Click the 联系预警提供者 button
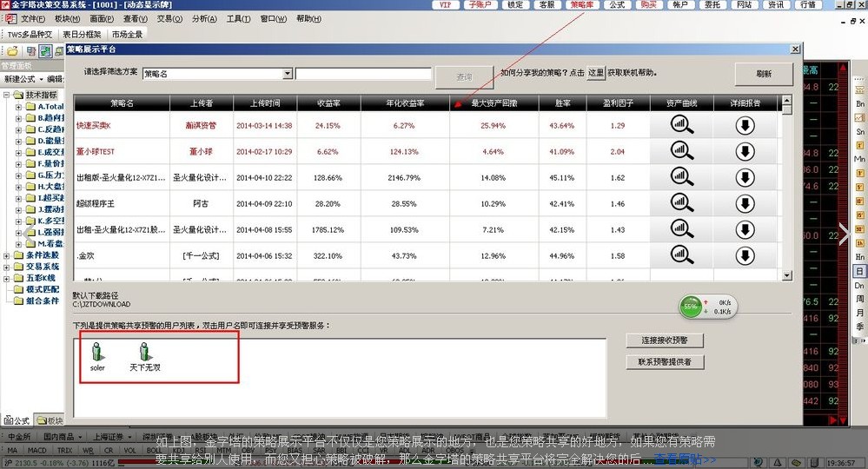Image resolution: width=868 pixels, height=469 pixels. pos(665,361)
